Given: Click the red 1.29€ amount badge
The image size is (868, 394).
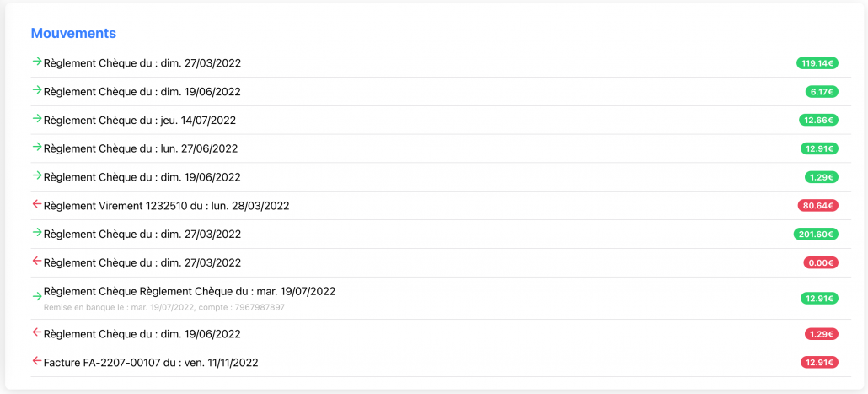Looking at the screenshot, I should [821, 334].
